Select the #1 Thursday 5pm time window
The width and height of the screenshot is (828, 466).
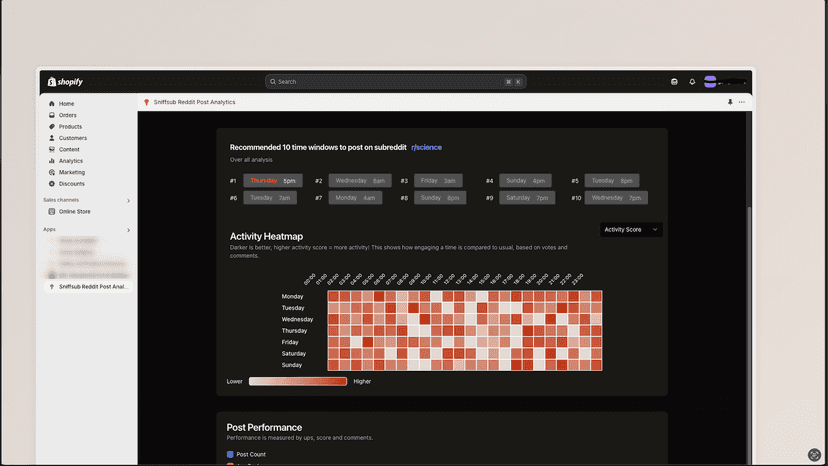click(x=272, y=181)
